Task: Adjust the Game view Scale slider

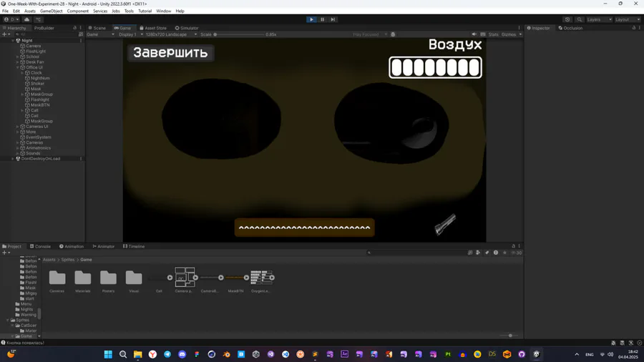Action: pyautogui.click(x=239, y=34)
